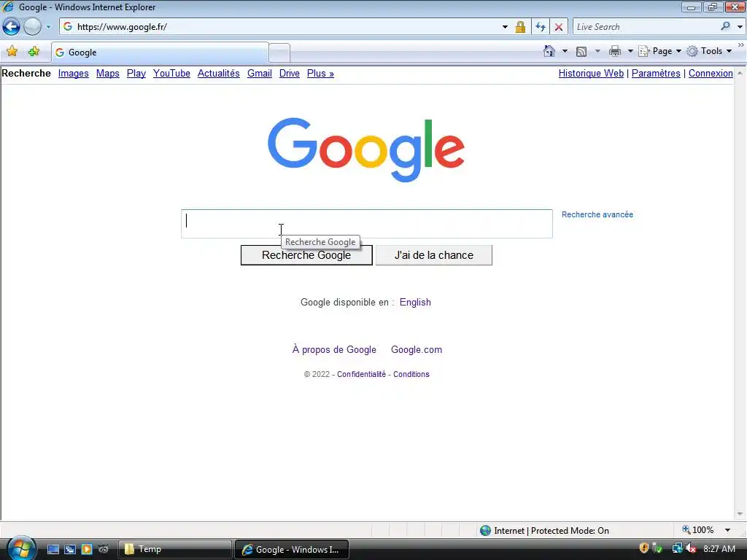
Task: Click the Internet zone globe icon
Action: click(x=485, y=531)
